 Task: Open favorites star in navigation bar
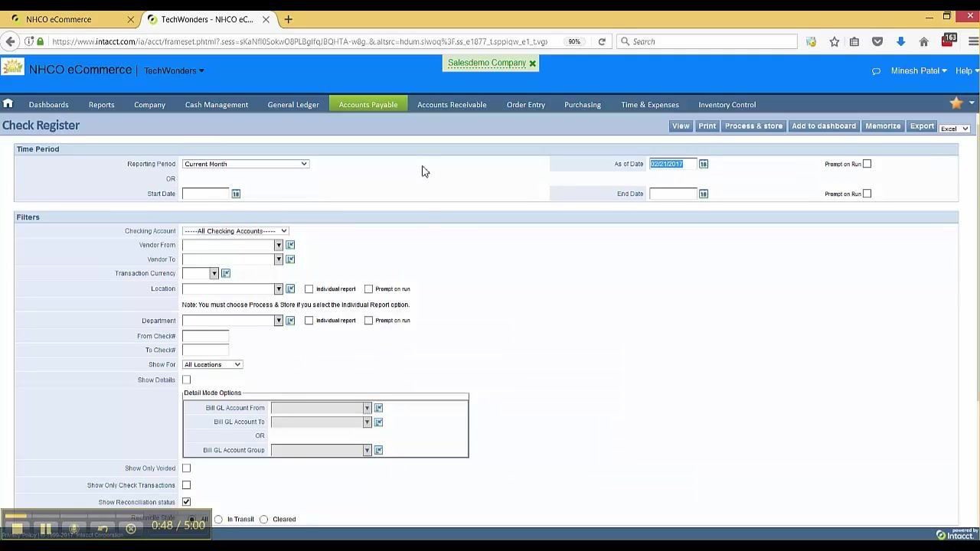[956, 103]
